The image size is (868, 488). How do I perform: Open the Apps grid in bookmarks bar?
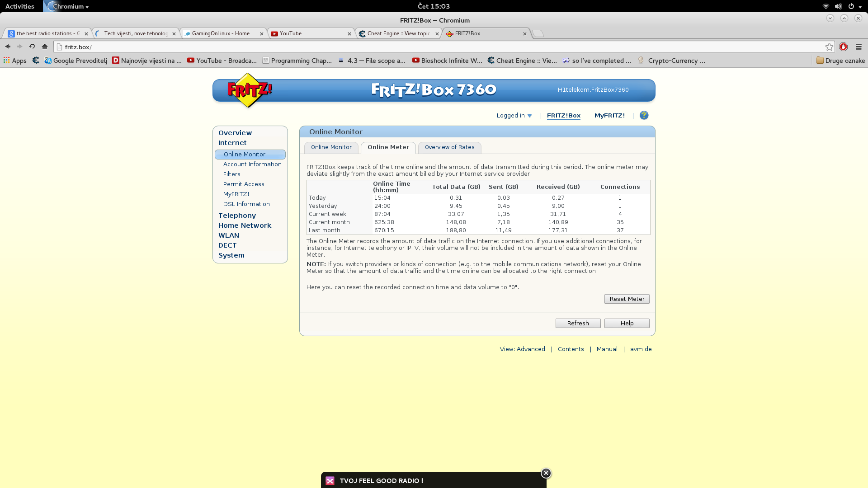coord(15,61)
